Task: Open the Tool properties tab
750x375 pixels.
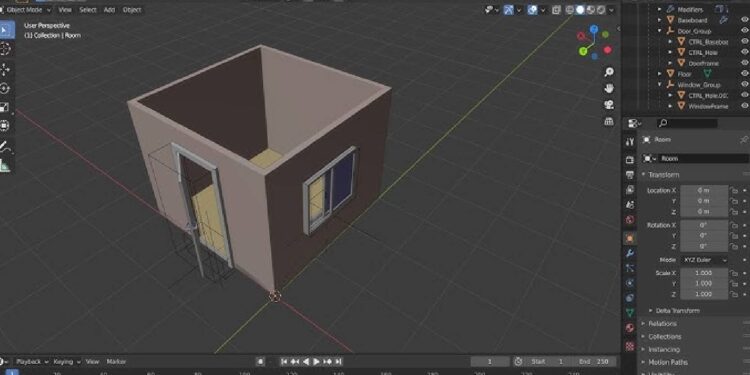Action: [x=630, y=142]
